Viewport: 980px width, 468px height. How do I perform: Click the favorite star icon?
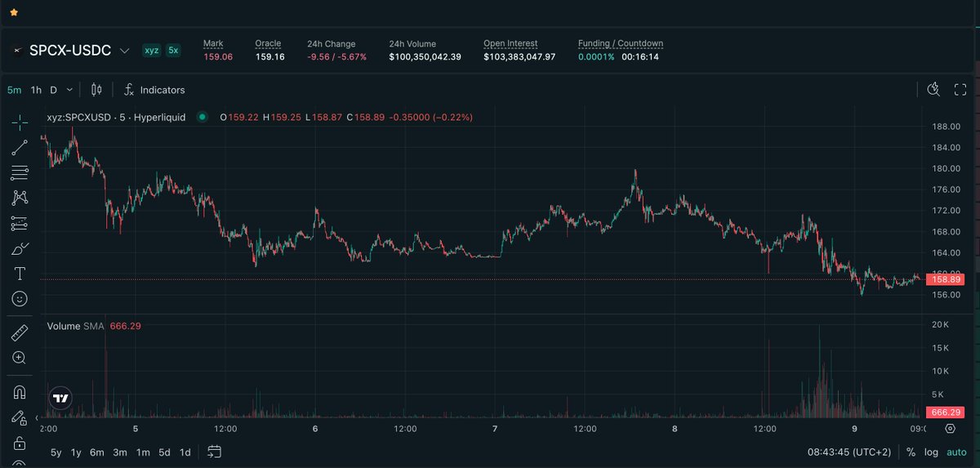14,13
